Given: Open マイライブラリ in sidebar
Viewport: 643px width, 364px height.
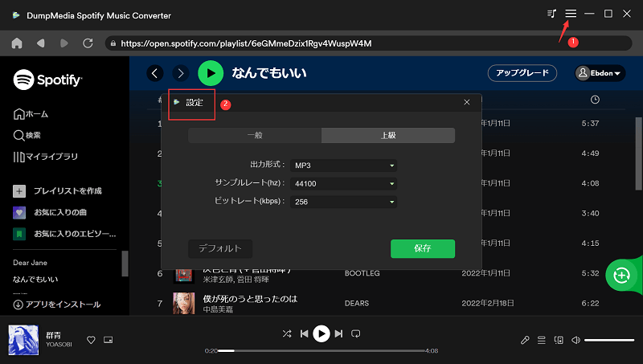Looking at the screenshot, I should (x=46, y=157).
